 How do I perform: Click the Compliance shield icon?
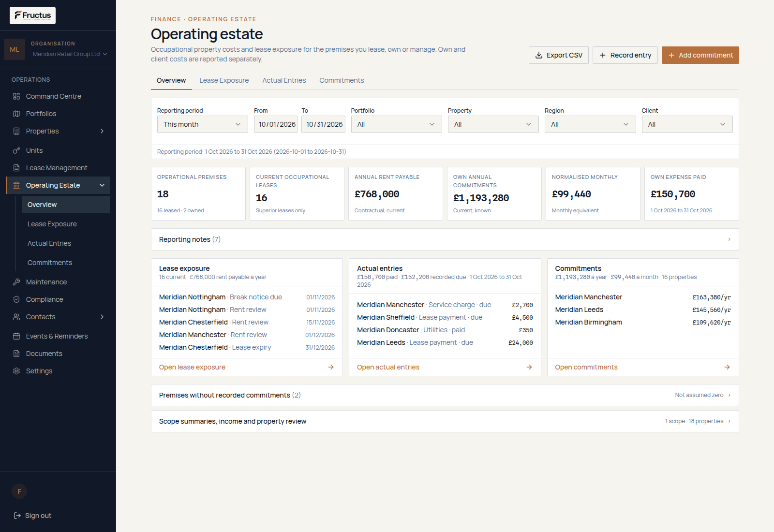point(16,299)
